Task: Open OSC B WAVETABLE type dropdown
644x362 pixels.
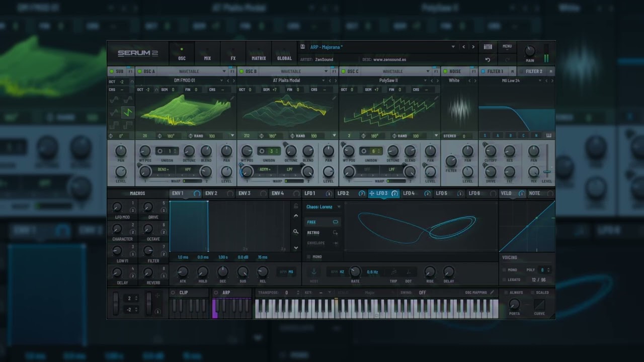Action: [327, 71]
